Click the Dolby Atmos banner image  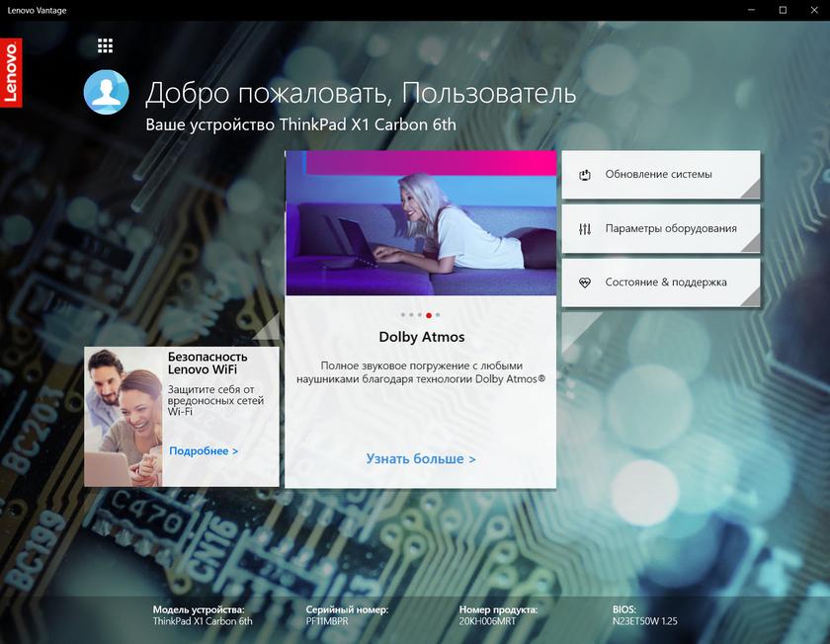(x=421, y=223)
